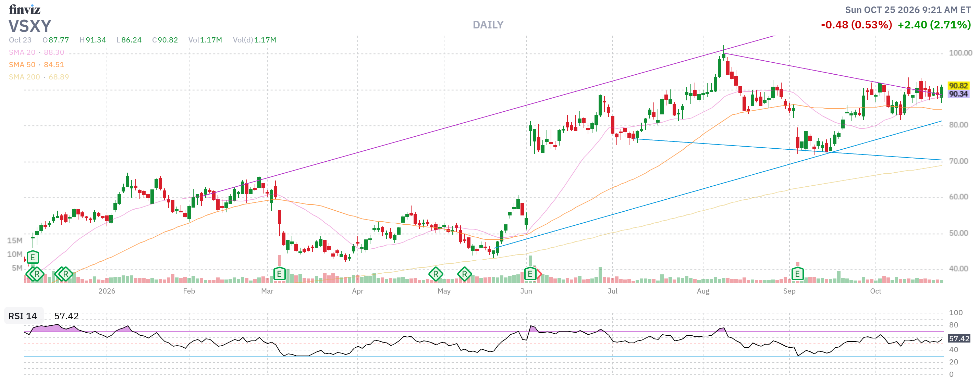
Task: Click the open value O 87.77
Action: [56, 40]
